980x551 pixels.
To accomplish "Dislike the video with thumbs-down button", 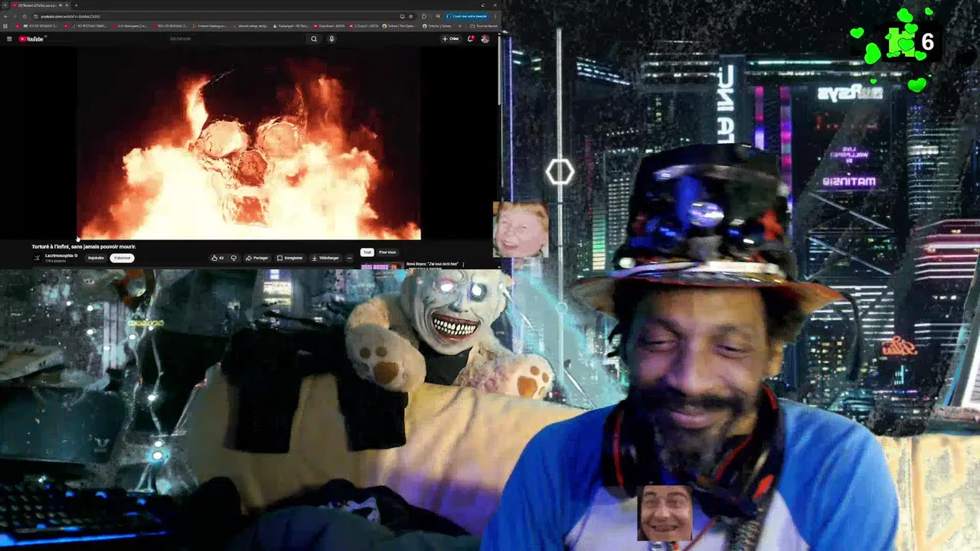I will click(234, 258).
